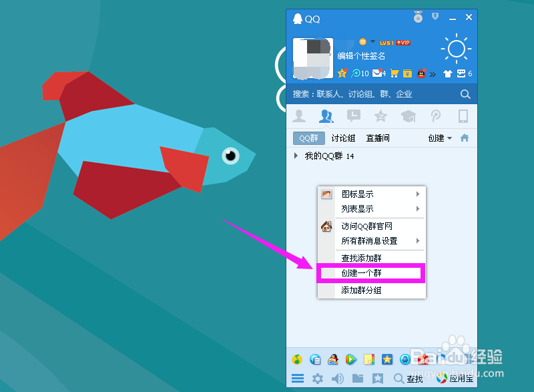
Task: Select the 讨论组 sub-tab
Action: (x=343, y=138)
